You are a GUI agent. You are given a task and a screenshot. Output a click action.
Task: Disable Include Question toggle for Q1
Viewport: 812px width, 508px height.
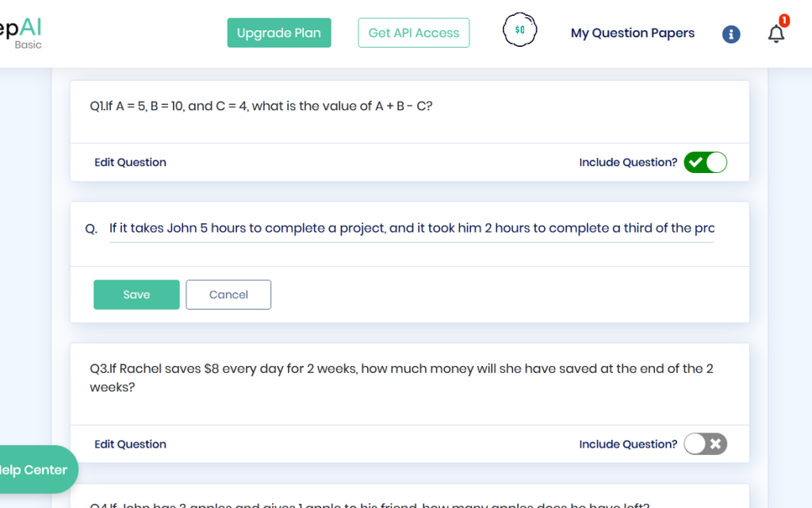705,162
